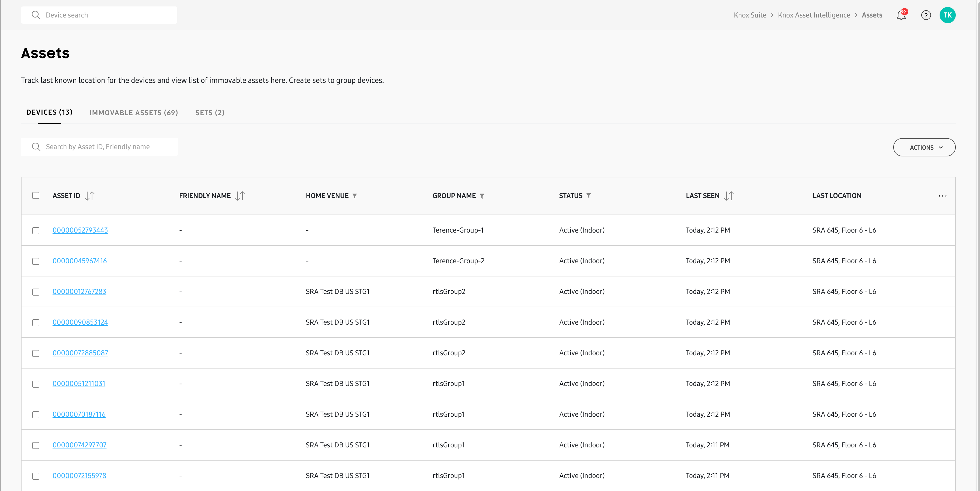Sort by Asset ID arrows icon
The image size is (980, 491).
(90, 196)
